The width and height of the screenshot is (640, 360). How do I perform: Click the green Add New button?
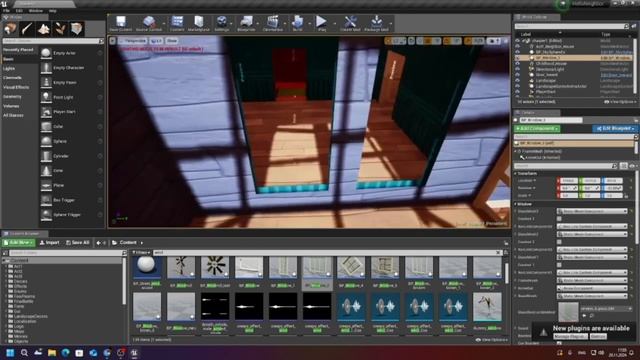[x=18, y=243]
